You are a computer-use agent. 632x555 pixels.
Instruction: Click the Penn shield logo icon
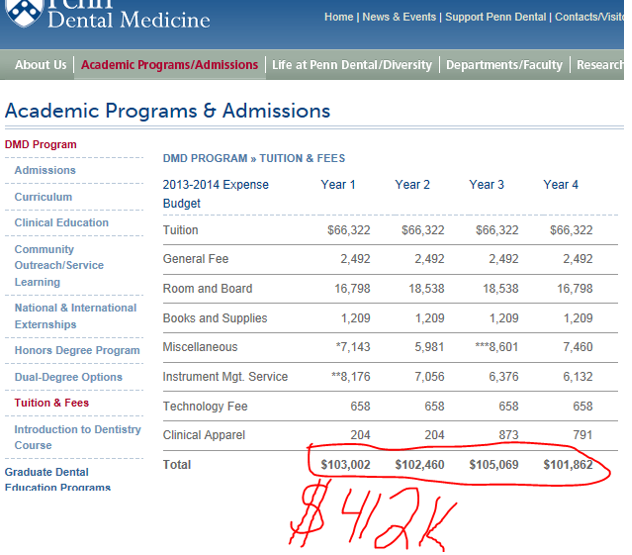23,12
